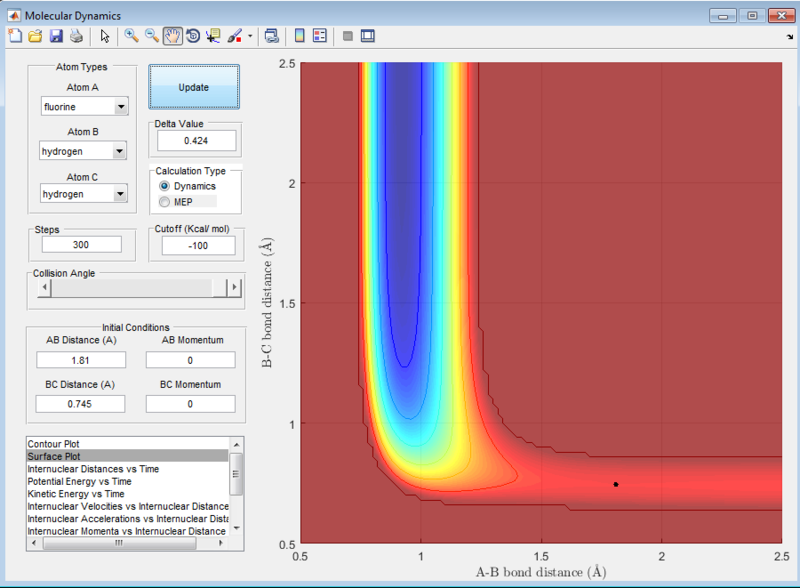
Task: Click the AB Distance input field
Action: (80, 360)
